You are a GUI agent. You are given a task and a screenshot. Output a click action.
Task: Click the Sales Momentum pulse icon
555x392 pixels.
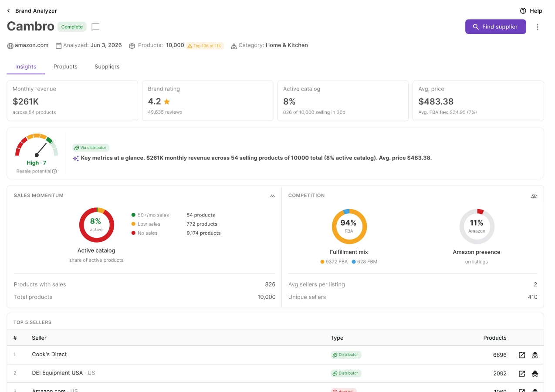pos(273,196)
